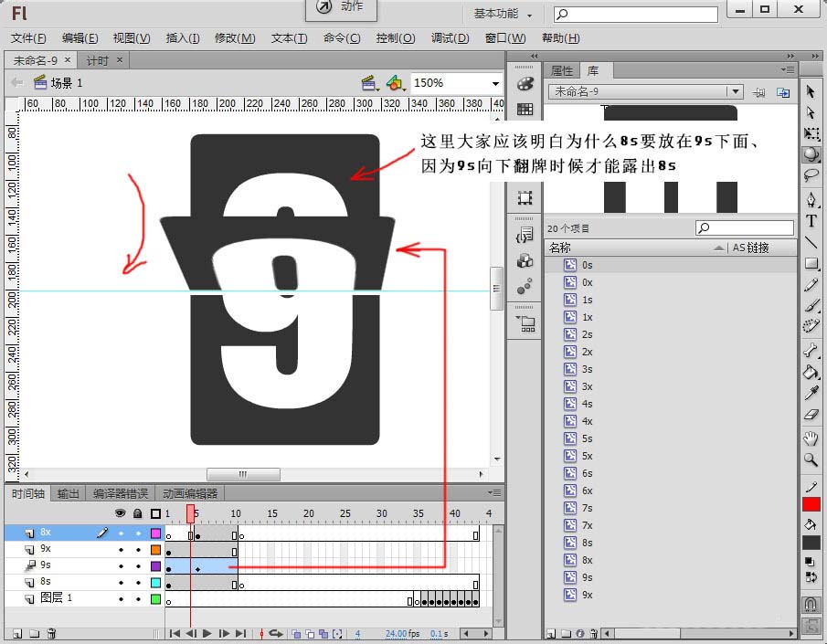Select the Deco tool
This screenshot has width=827, height=644.
(x=811, y=325)
